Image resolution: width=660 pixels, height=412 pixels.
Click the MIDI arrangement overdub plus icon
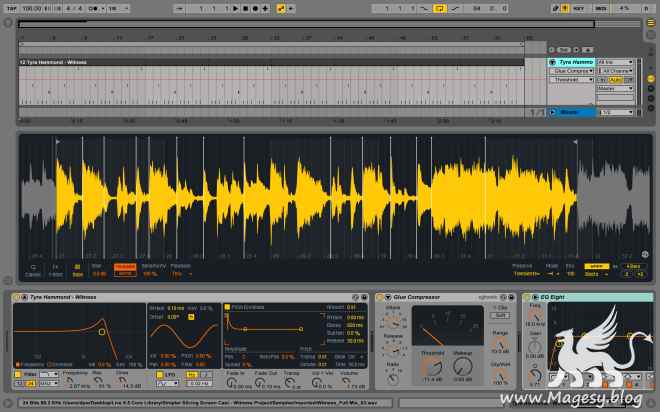[x=265, y=8]
